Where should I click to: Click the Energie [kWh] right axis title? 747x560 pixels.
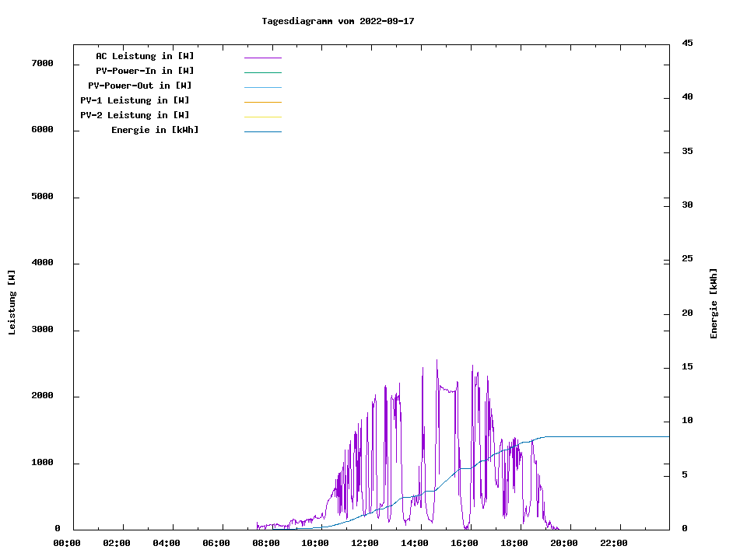click(x=714, y=303)
